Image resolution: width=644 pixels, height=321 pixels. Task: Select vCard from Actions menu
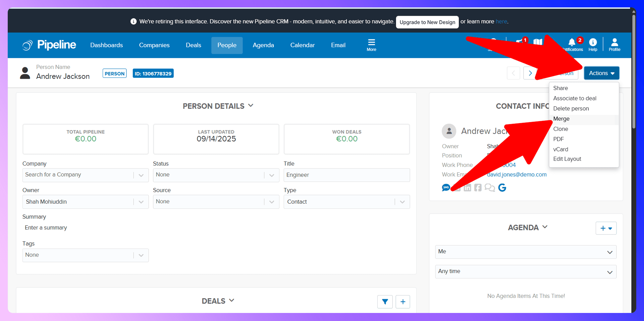[x=584, y=149]
